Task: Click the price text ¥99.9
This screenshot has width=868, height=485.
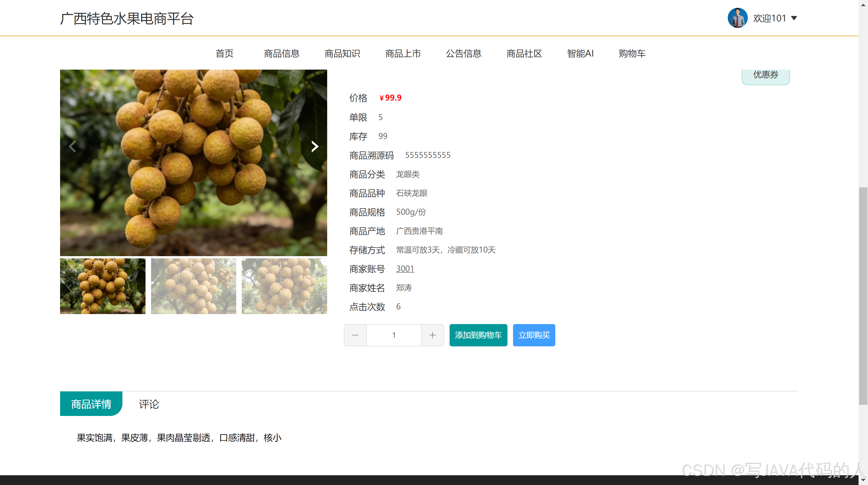Action: click(390, 98)
